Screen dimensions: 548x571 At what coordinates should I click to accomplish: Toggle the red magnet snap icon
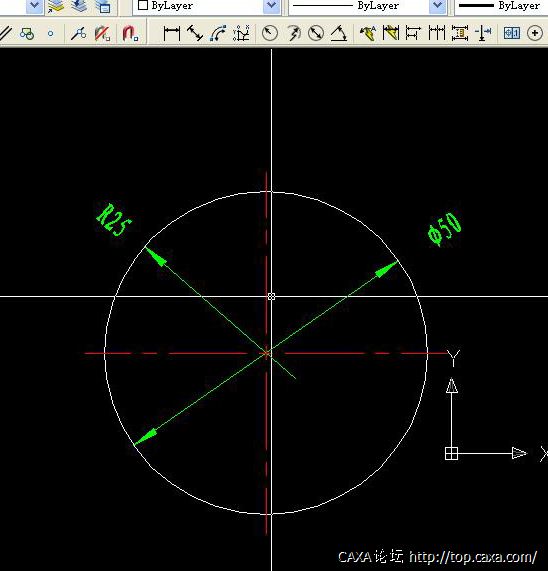tap(130, 33)
